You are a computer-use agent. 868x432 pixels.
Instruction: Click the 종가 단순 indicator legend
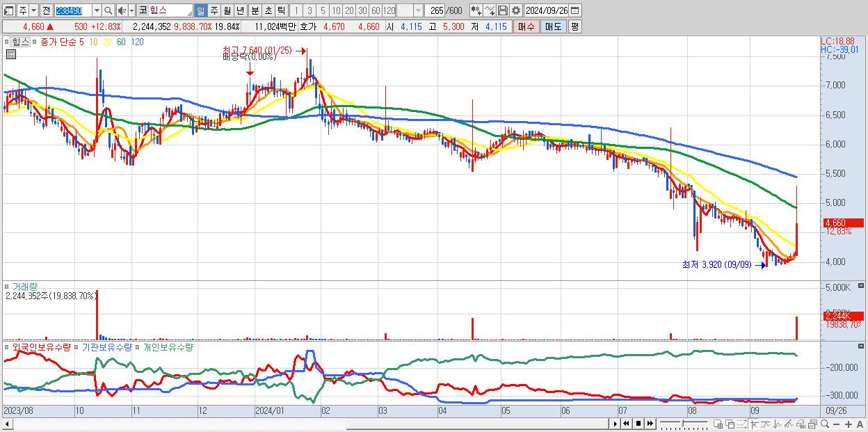tap(58, 42)
